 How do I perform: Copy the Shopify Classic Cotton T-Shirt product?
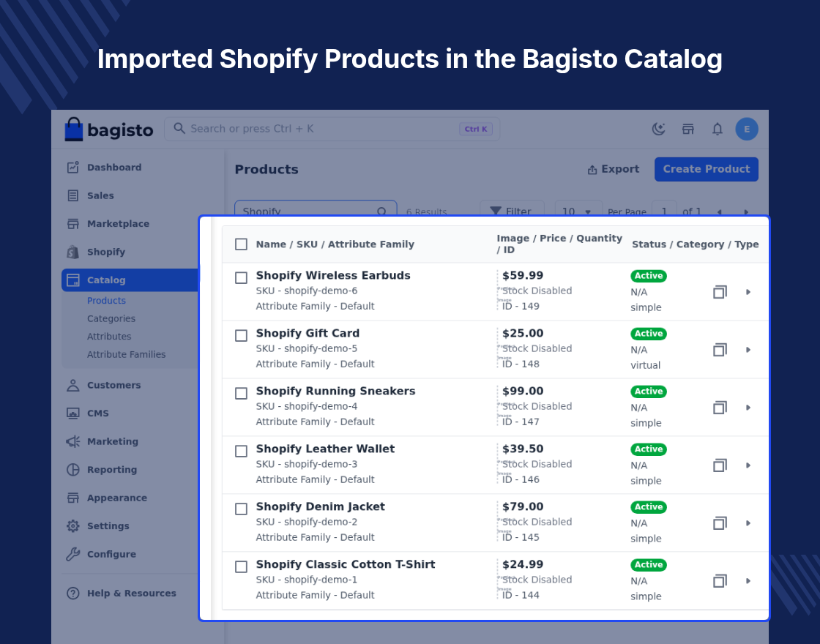(x=720, y=581)
